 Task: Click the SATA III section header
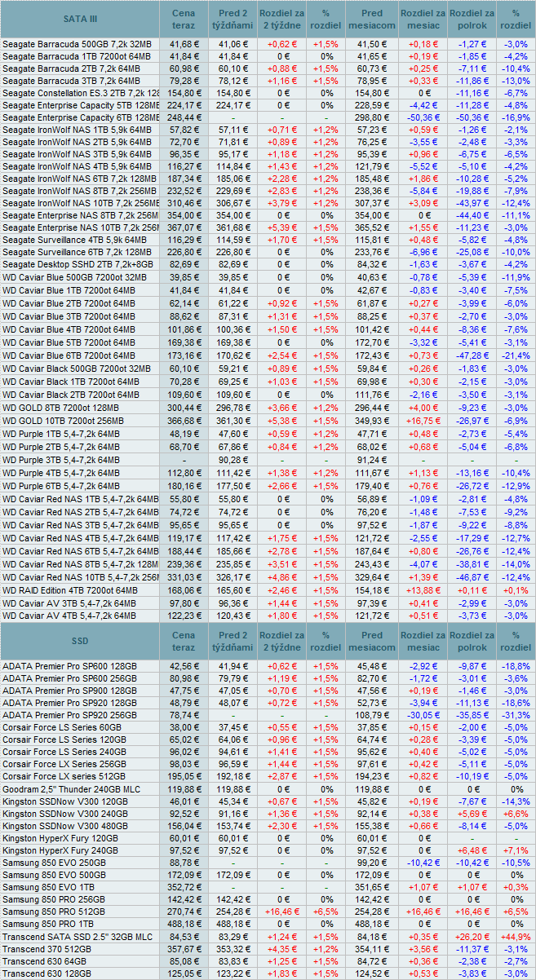coord(80,19)
